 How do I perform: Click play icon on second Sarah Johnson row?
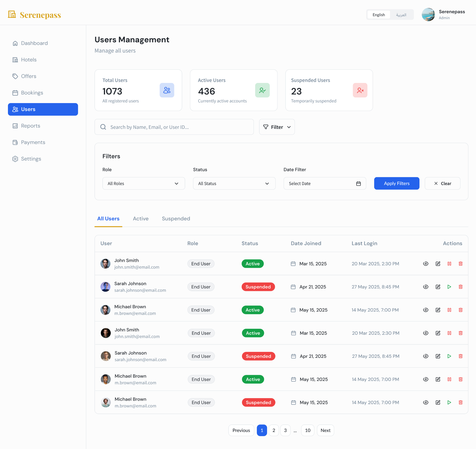[x=449, y=356]
